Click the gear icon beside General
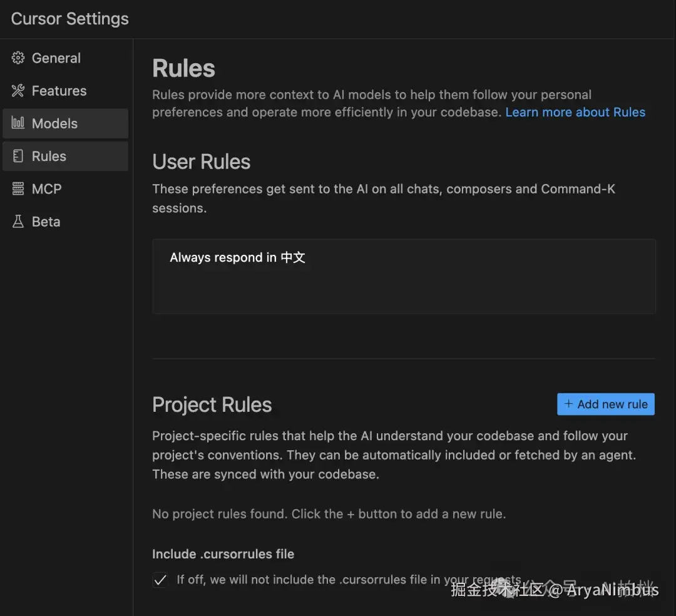 tap(18, 58)
